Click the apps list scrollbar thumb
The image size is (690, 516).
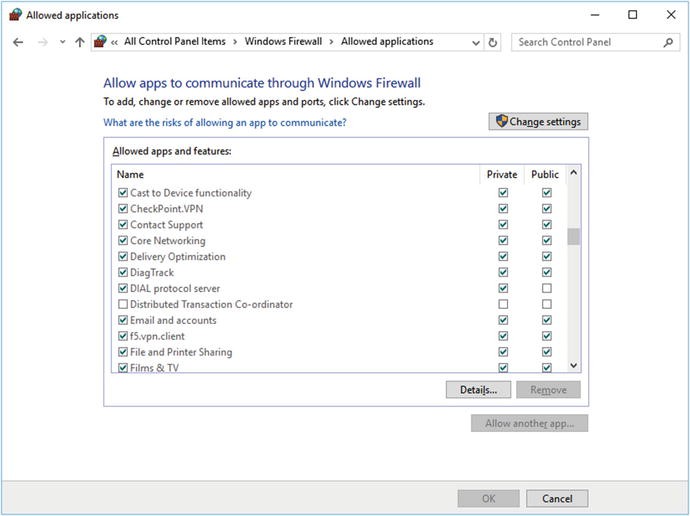[573, 237]
